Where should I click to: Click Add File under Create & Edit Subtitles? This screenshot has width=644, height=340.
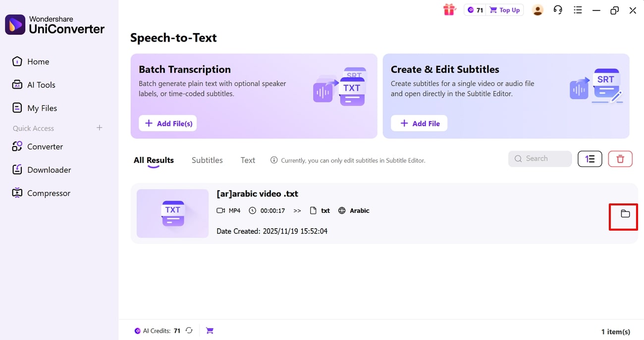point(419,123)
